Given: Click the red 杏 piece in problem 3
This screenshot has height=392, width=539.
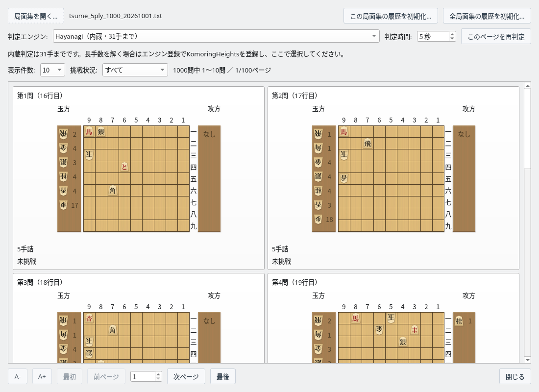Looking at the screenshot, I should [89, 318].
